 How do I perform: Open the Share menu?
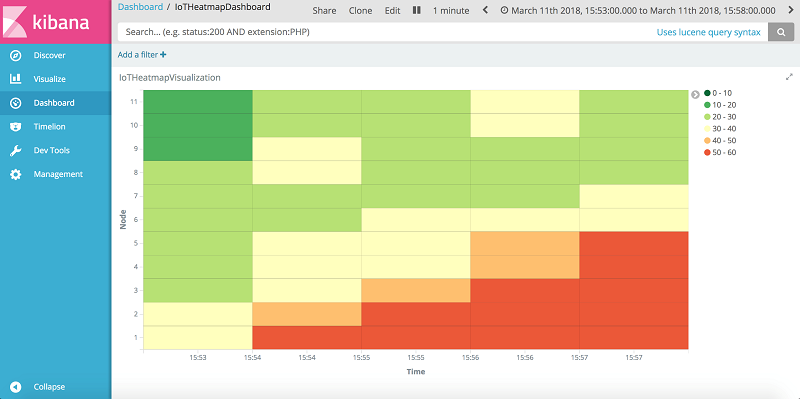[x=324, y=11]
